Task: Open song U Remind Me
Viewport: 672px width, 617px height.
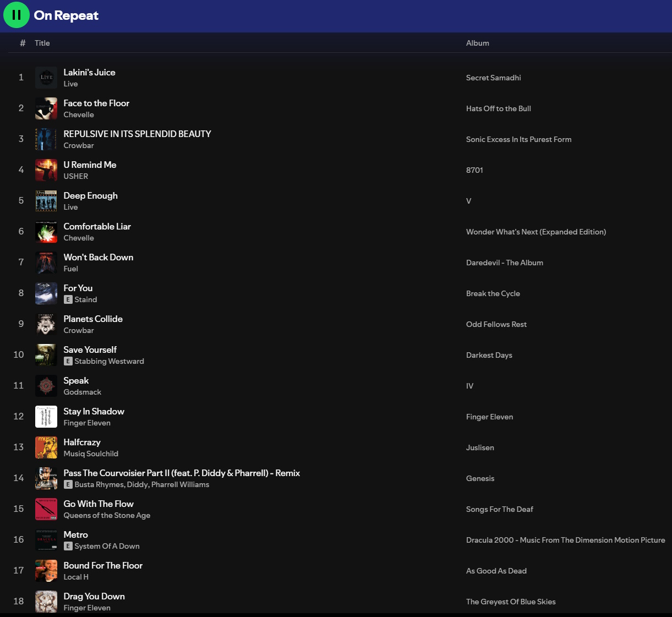Action: 90,165
